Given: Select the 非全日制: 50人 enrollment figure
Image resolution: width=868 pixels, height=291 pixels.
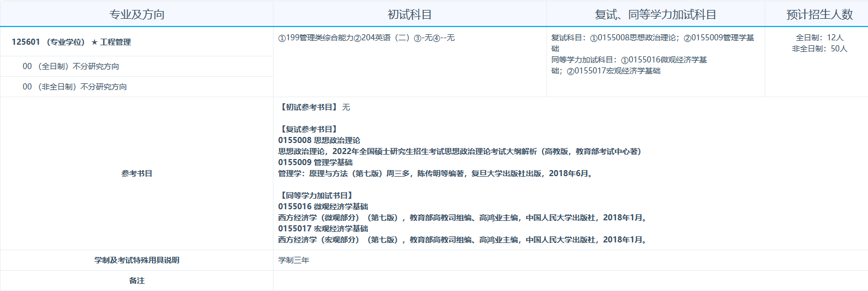Looking at the screenshot, I should [819, 49].
